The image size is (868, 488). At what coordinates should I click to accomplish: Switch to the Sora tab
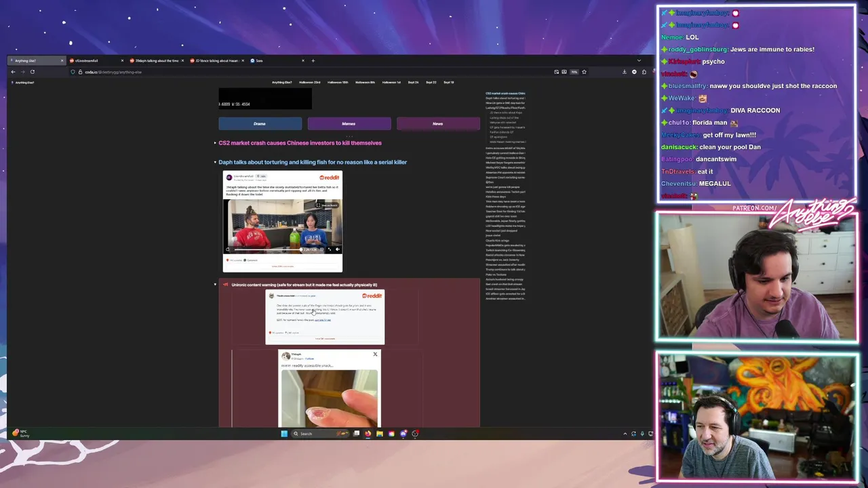click(277, 60)
